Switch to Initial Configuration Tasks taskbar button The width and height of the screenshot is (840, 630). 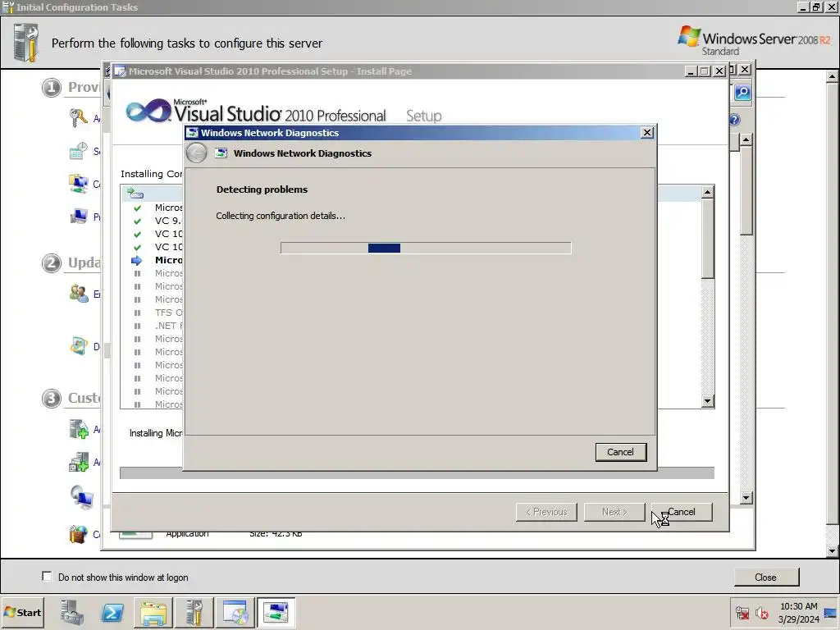point(194,612)
